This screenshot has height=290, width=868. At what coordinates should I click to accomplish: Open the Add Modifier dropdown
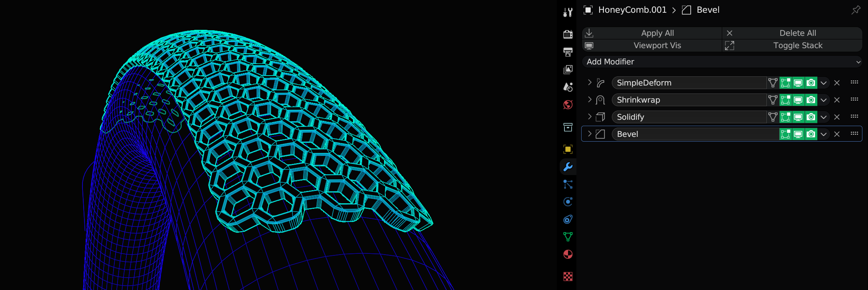722,62
